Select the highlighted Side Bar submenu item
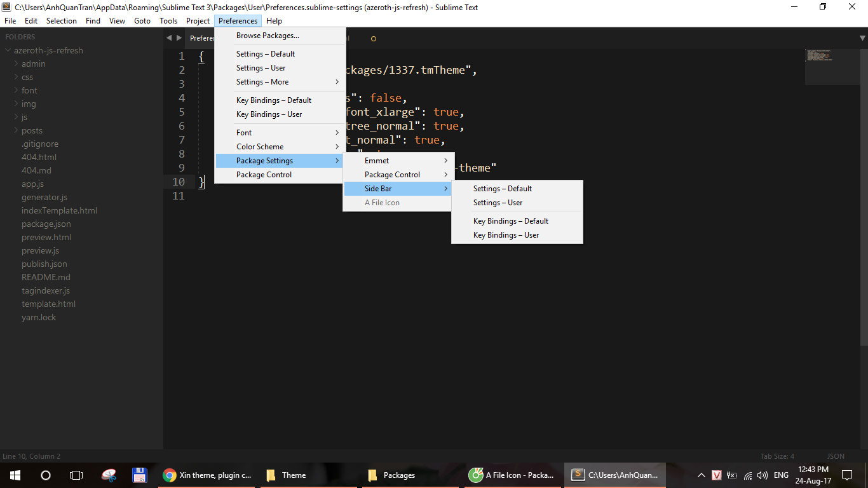This screenshot has height=488, width=868. 398,189
